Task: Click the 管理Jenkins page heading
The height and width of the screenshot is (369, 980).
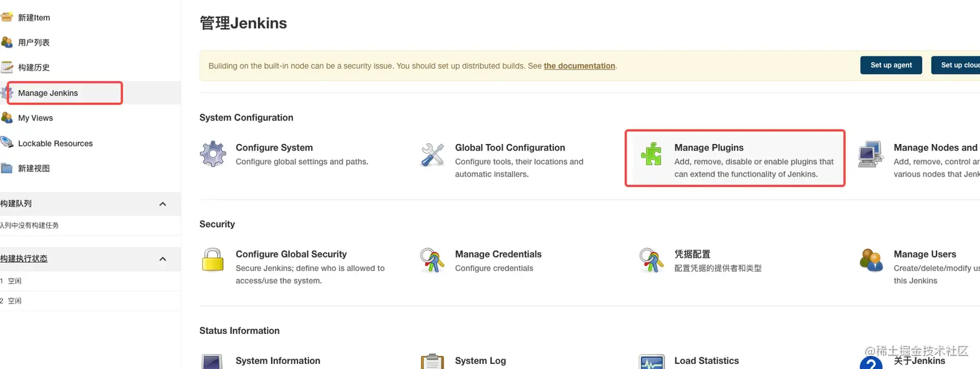Action: [x=243, y=23]
